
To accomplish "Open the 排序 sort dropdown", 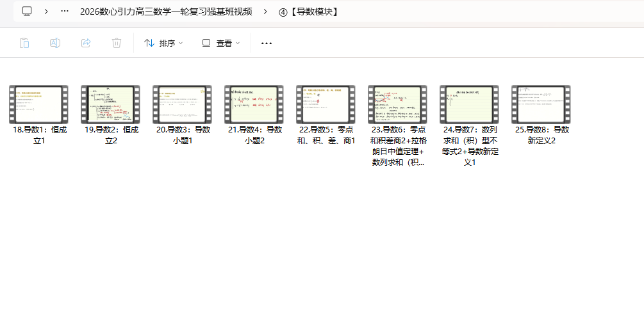I will pyautogui.click(x=163, y=43).
